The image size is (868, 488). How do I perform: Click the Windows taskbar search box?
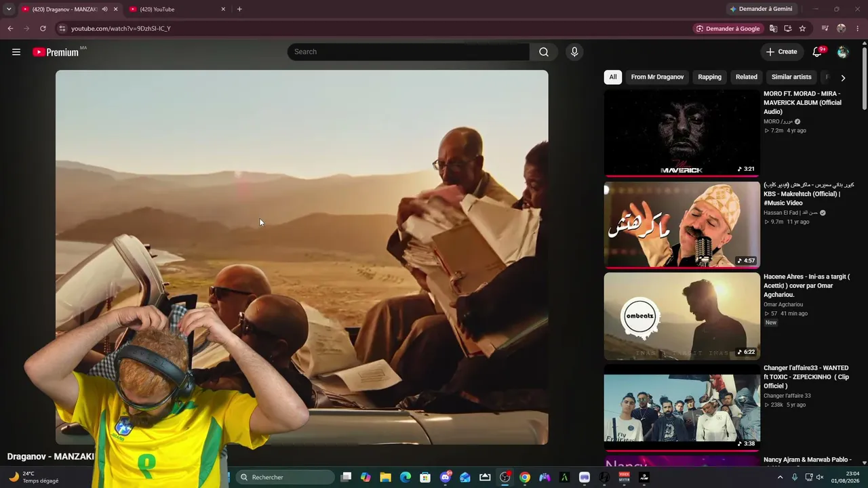[x=285, y=477]
